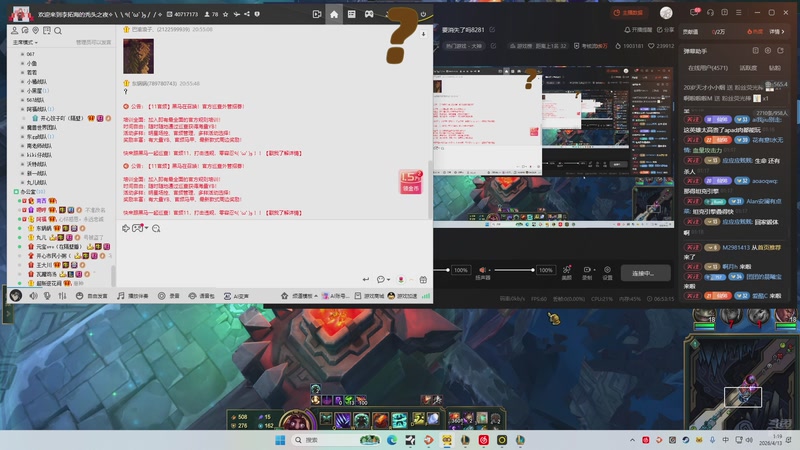Open the 设置 settings in streaming controls
The height and width of the screenshot is (450, 800).
click(x=607, y=273)
